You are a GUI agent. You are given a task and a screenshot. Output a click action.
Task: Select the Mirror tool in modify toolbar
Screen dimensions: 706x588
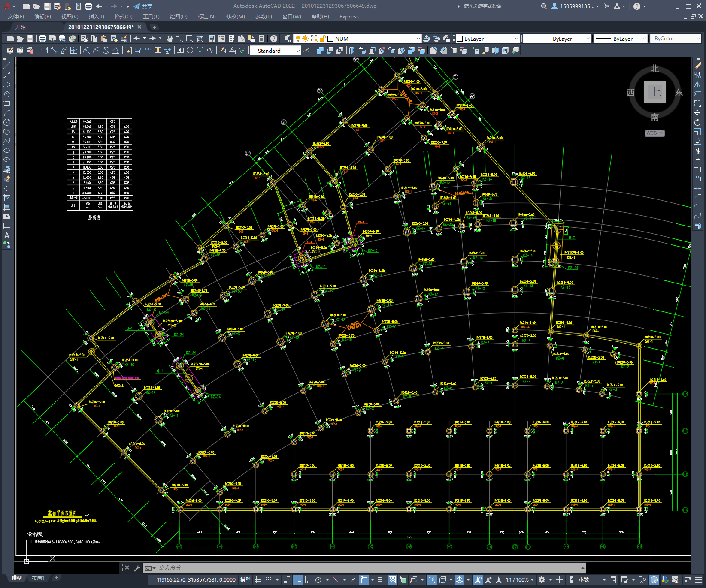(x=697, y=84)
